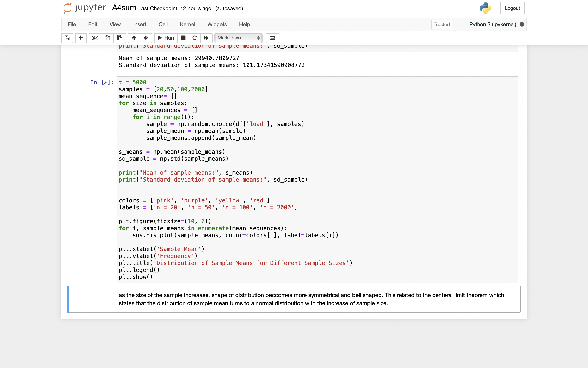The image size is (588, 368).
Task: Open the Help menu
Action: 244,24
